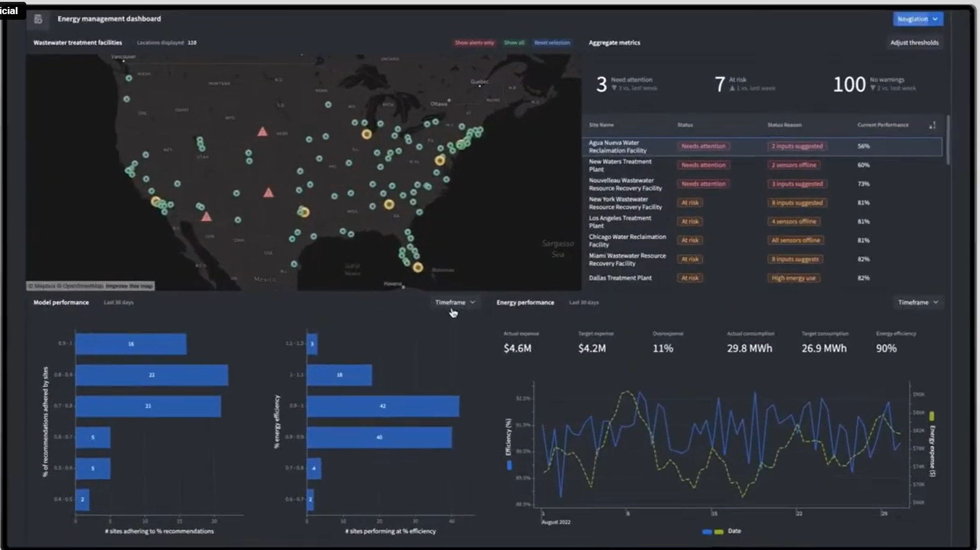Click the yellow at-risk marker in Florida
The width and height of the screenshot is (980, 550).
coord(418,267)
